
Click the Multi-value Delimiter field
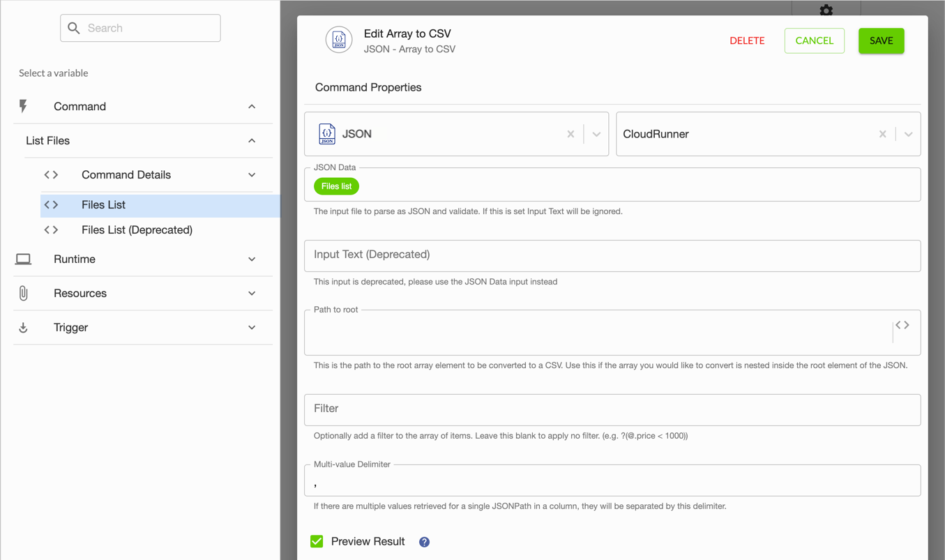click(612, 480)
